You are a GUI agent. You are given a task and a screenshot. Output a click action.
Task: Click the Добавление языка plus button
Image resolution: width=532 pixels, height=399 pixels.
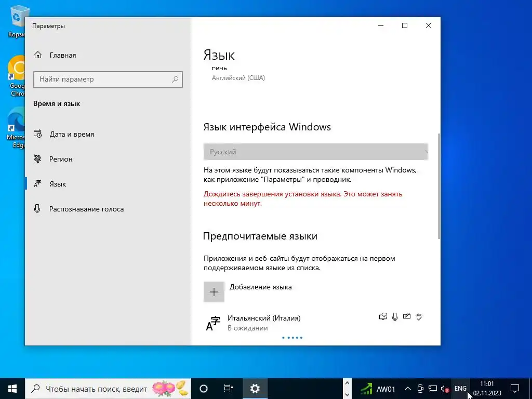pyautogui.click(x=214, y=292)
